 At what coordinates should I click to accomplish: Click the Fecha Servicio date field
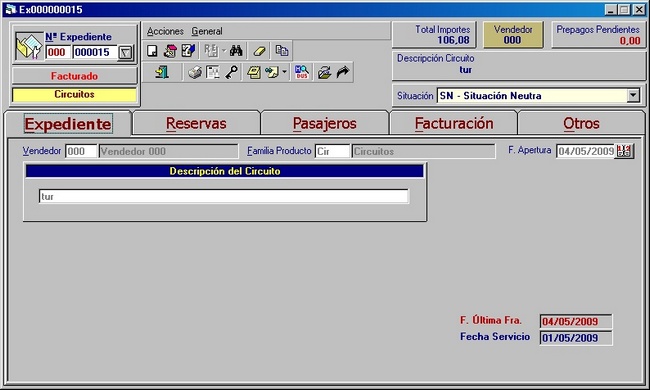tap(576, 338)
